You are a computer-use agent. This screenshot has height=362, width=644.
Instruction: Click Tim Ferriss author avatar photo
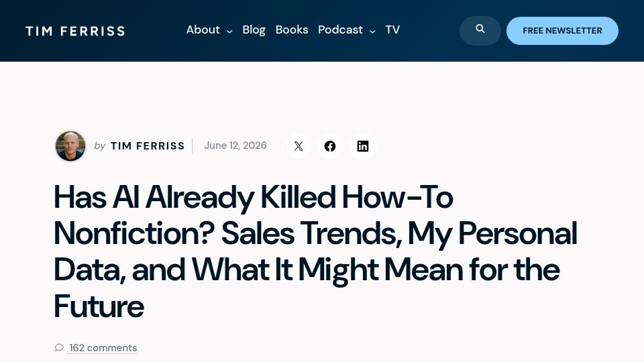click(x=70, y=146)
